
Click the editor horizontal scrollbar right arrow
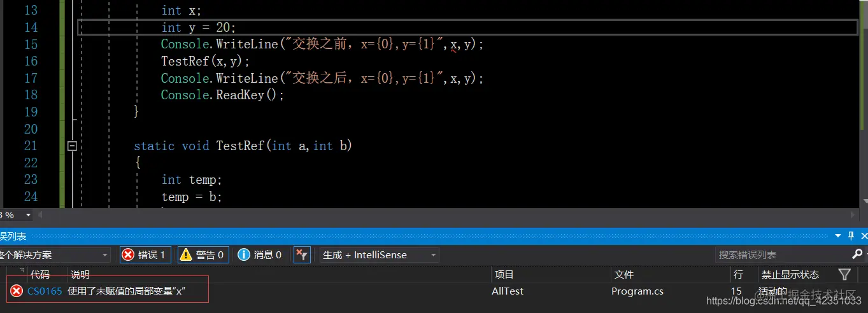[854, 215]
